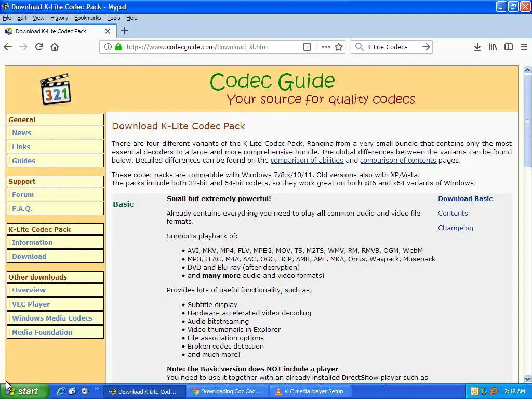This screenshot has height=399, width=532.
Task: Expand quick launch chevron on taskbar
Action: 97,389
